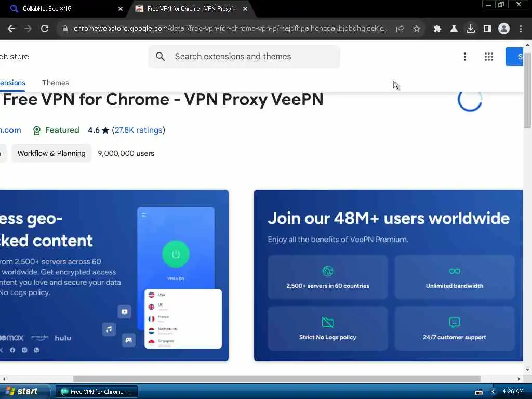Close the Free VPN for Chrome tab
Viewport: 532px width, 399px height.
pyautogui.click(x=245, y=9)
